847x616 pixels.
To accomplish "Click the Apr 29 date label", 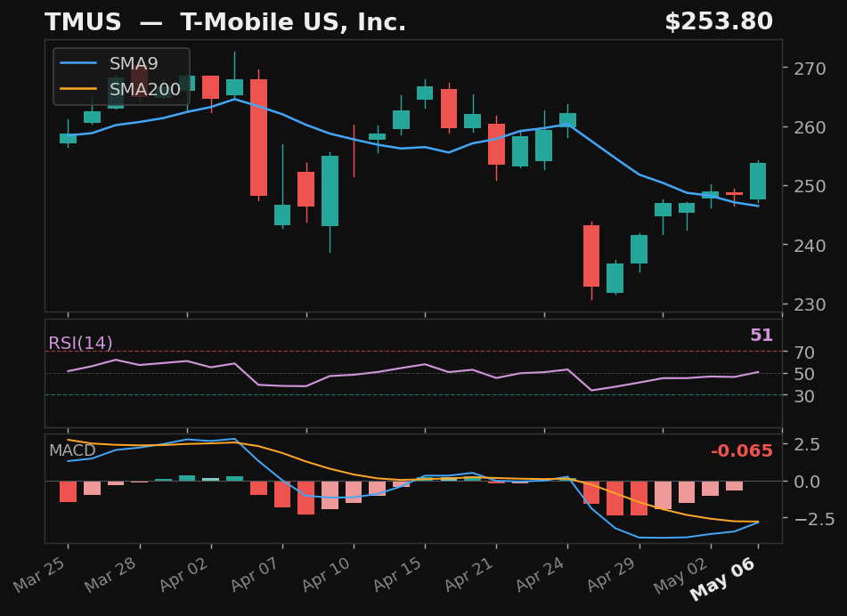I will [x=613, y=574].
